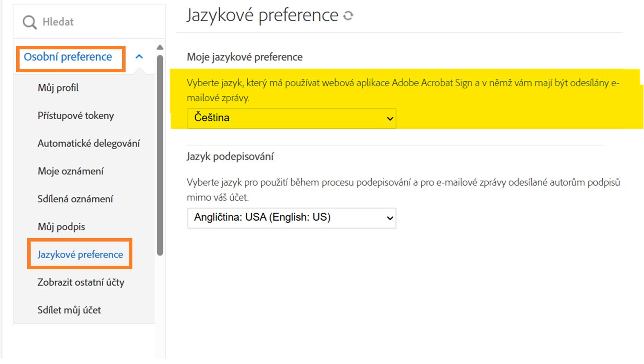Screen dimensions: 644x364
Task: Go to Přístupové tokeny
Action: 76,116
